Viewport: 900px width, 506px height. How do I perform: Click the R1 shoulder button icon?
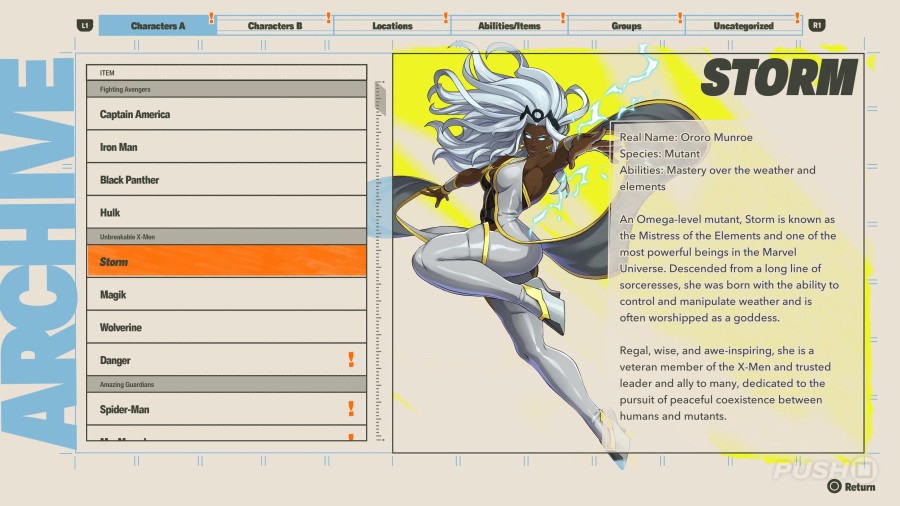817,25
